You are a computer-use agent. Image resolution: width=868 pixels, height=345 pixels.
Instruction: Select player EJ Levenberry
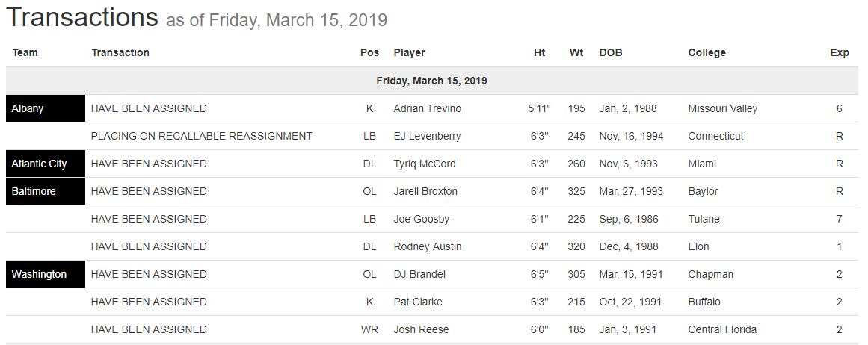click(x=427, y=136)
